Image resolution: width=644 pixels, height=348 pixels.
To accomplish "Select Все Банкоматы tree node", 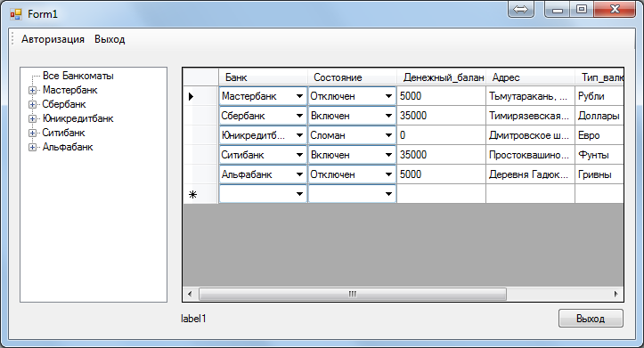I will 78,76.
